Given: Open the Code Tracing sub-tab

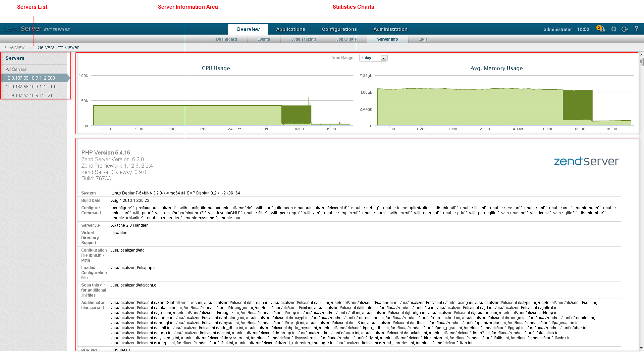Looking at the screenshot, I should [x=303, y=39].
